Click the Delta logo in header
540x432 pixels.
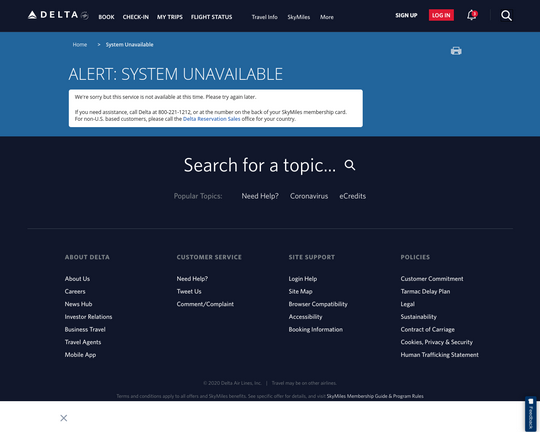(x=58, y=15)
